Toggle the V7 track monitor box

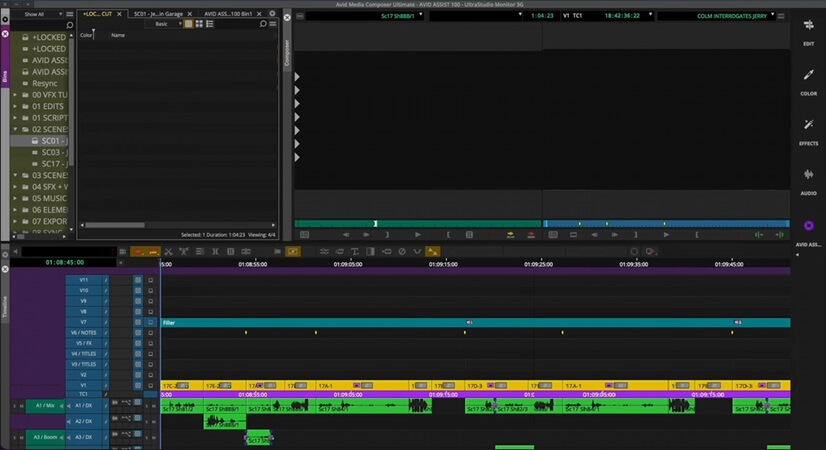(150, 322)
